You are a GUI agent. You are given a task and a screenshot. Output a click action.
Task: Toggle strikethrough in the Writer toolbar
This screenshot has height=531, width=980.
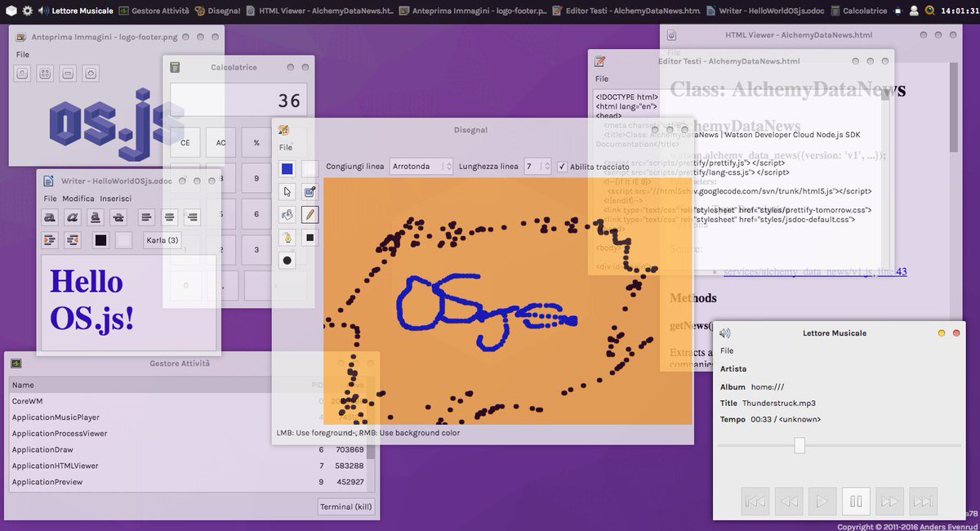tap(118, 217)
